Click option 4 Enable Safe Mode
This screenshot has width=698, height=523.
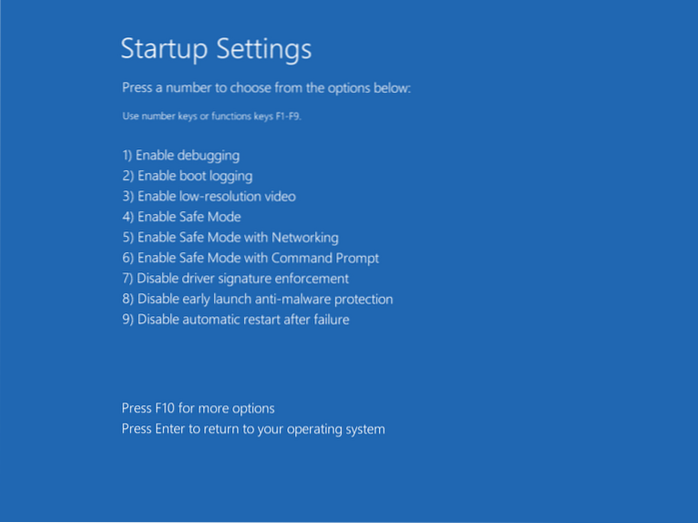tap(181, 217)
